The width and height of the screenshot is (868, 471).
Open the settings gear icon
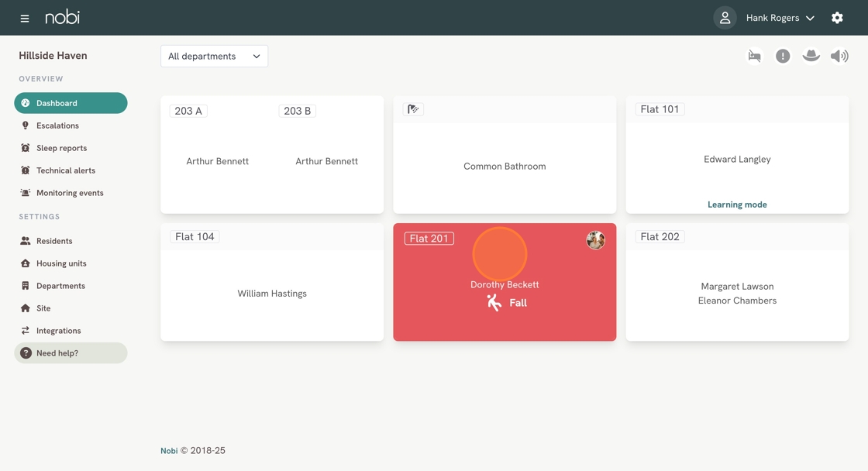click(837, 18)
